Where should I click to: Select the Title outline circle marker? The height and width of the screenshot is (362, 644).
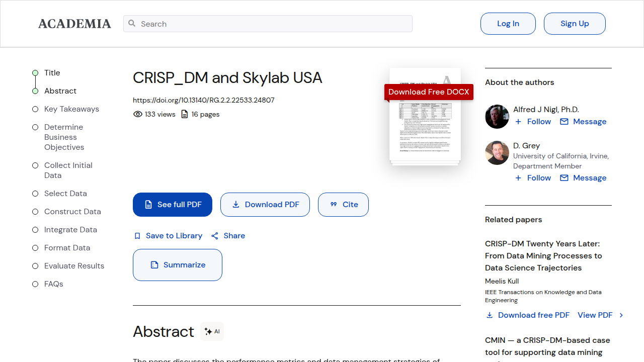[35, 73]
